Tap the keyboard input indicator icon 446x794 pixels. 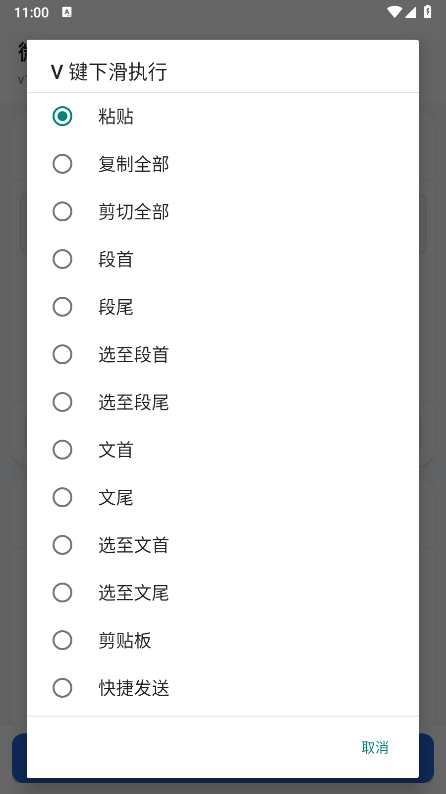point(67,12)
